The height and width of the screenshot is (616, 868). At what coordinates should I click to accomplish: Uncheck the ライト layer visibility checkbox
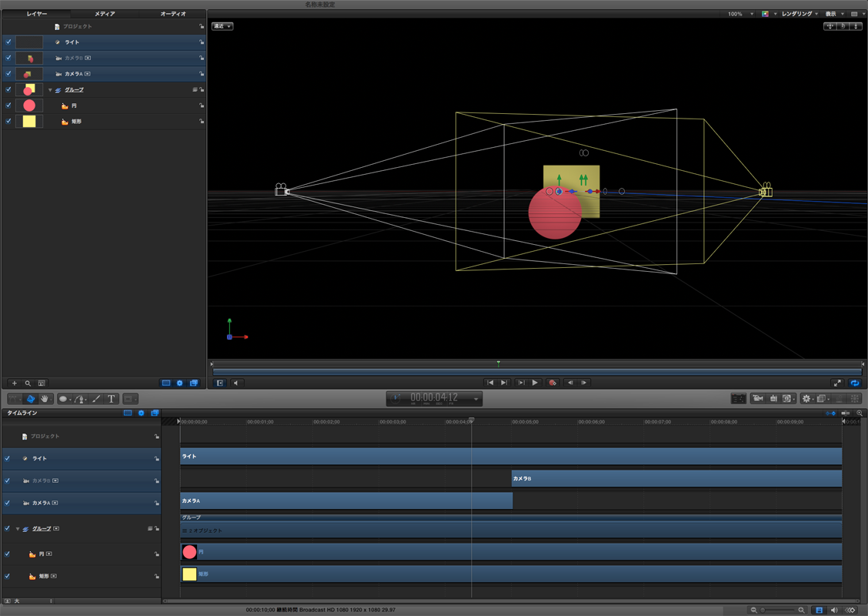click(x=8, y=42)
